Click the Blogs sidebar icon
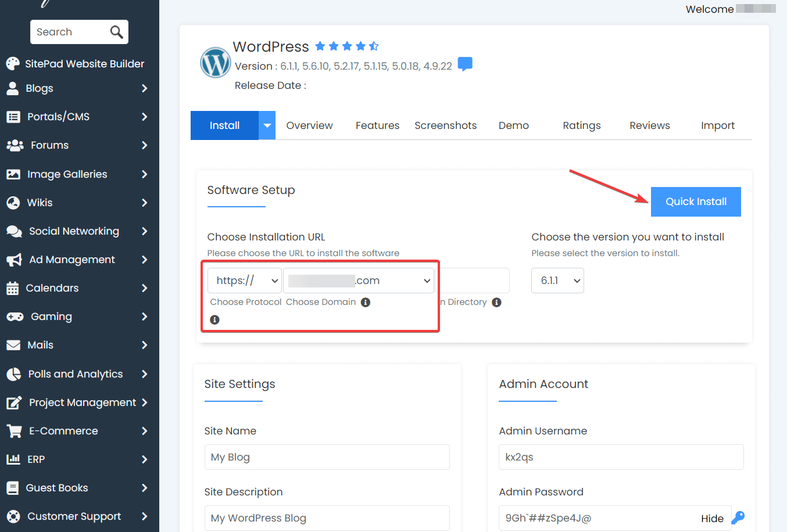 point(13,88)
